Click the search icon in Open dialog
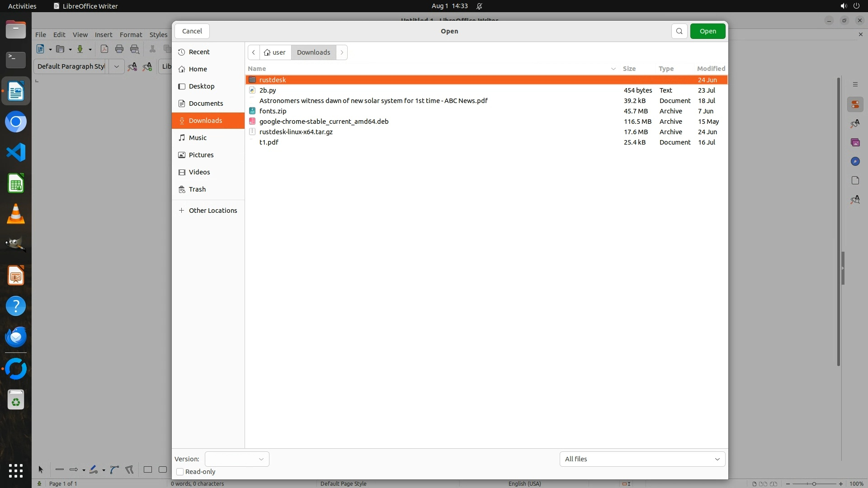This screenshot has width=868, height=488. [679, 31]
